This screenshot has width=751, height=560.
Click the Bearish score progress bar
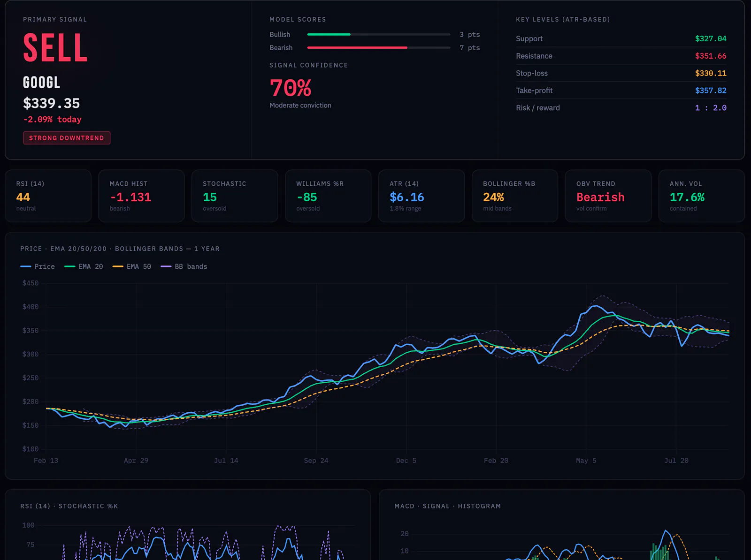378,48
